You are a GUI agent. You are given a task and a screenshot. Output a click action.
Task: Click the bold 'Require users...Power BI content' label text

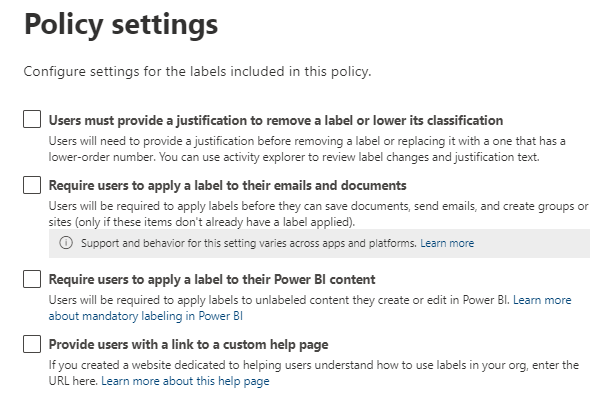coord(212,279)
